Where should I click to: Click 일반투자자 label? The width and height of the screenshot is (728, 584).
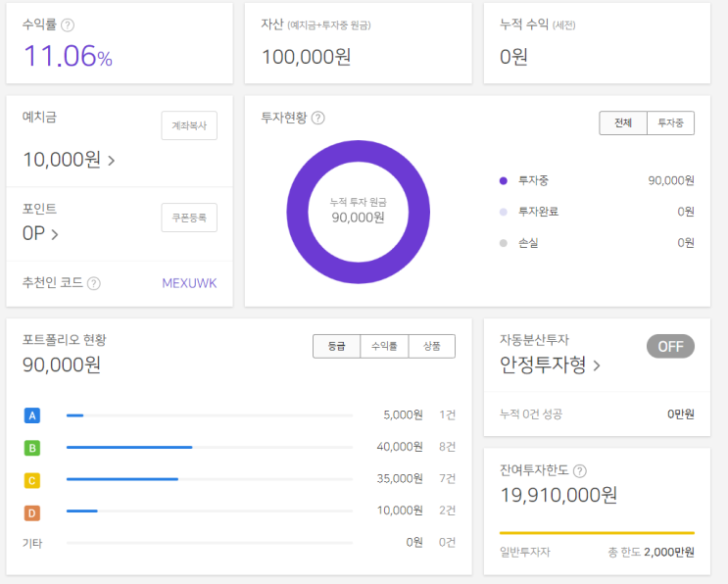tap(525, 552)
